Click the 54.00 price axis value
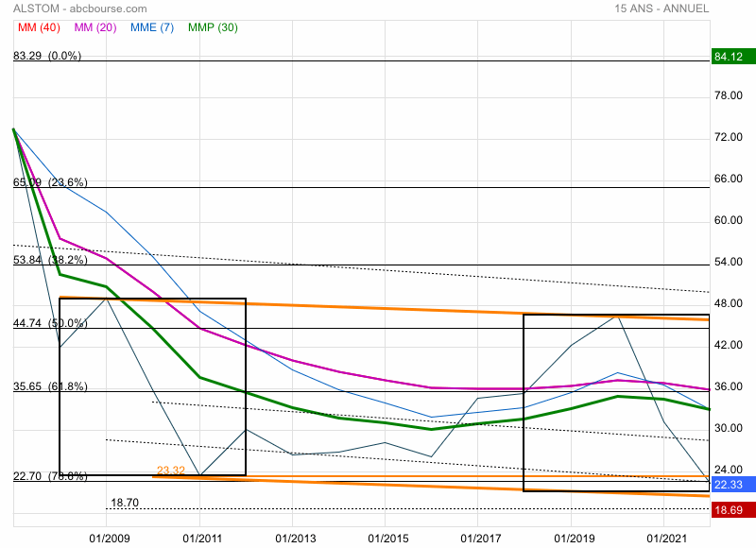The height and width of the screenshot is (548, 756). [x=729, y=262]
